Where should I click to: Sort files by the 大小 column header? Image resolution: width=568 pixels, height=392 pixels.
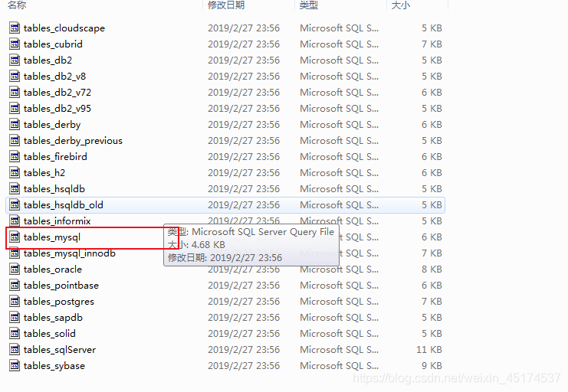(401, 5)
